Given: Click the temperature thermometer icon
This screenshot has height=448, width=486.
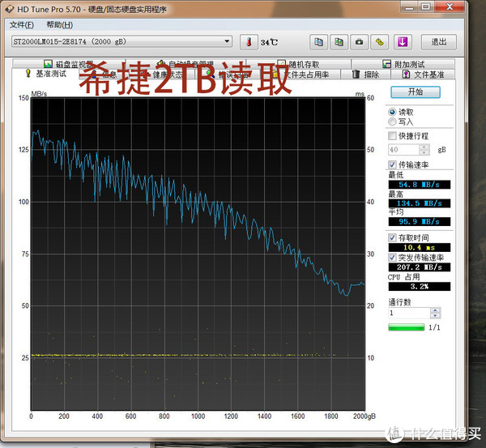Looking at the screenshot, I should click(249, 42).
